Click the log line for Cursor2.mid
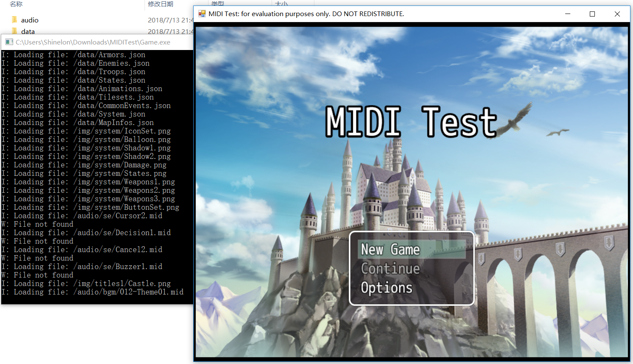Viewport: 633px width, 364px height. coord(82,216)
